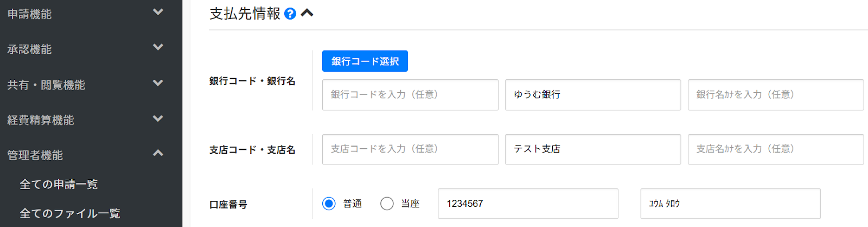Click the 銀行名カナを入力 field
Screen dimensions: 868x227
tap(775, 95)
